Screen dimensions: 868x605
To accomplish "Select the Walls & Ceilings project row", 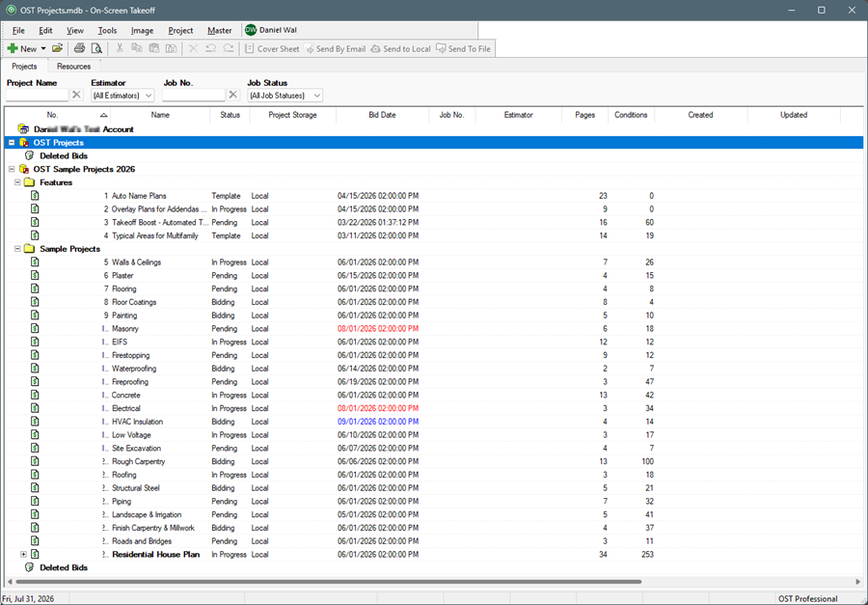I will click(x=433, y=262).
